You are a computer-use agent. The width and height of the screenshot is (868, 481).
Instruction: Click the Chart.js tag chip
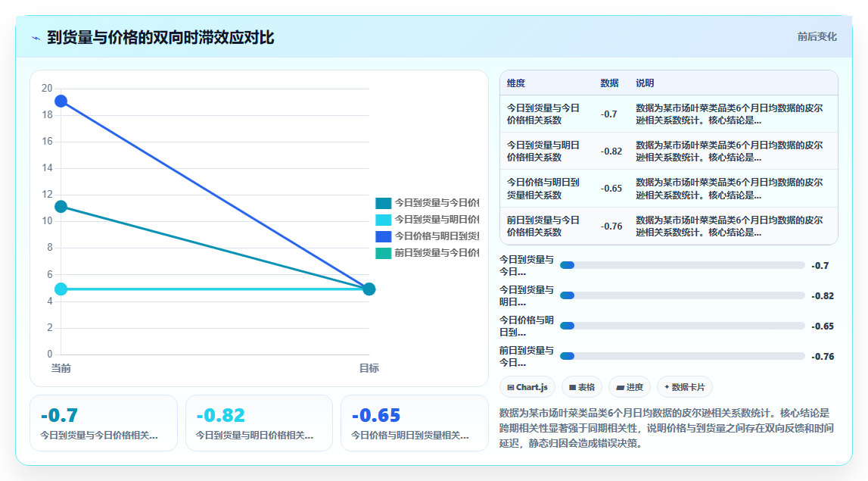coord(527,387)
